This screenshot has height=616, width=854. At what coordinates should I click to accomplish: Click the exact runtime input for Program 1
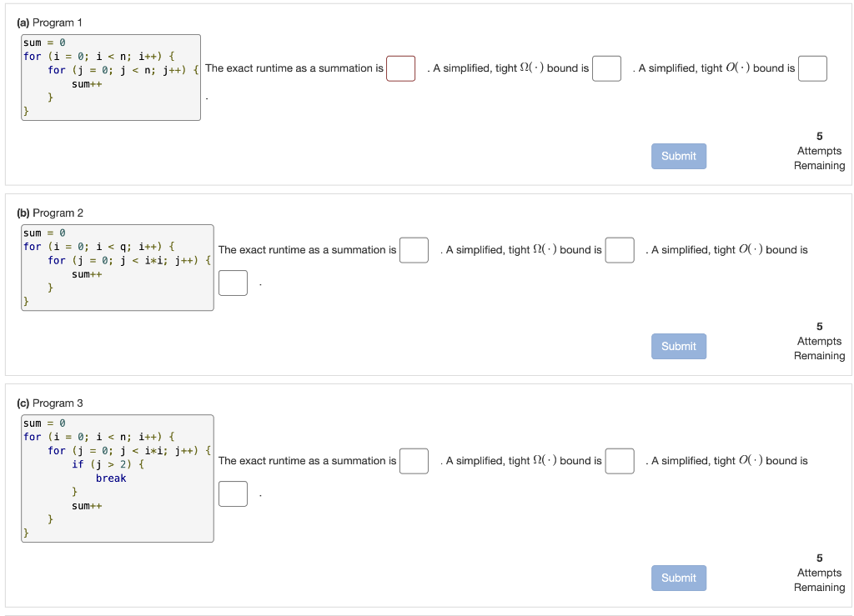[400, 68]
